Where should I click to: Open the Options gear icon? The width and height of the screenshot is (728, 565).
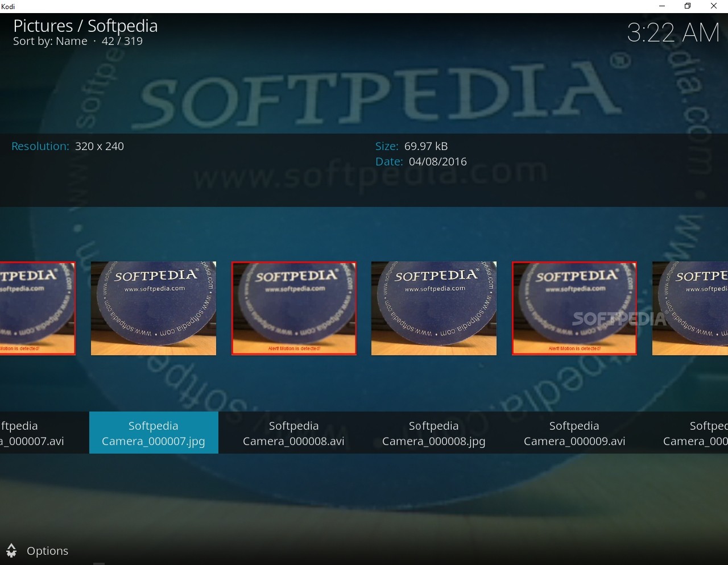(11, 550)
